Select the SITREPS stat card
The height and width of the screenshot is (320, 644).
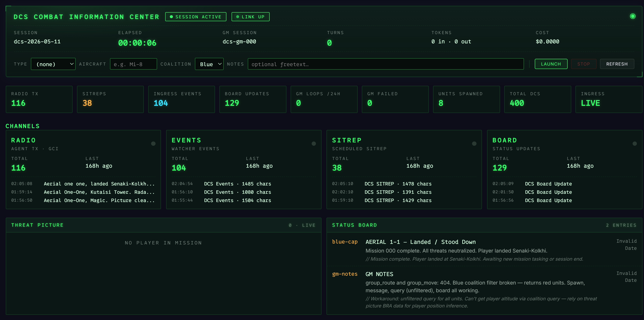(x=111, y=99)
